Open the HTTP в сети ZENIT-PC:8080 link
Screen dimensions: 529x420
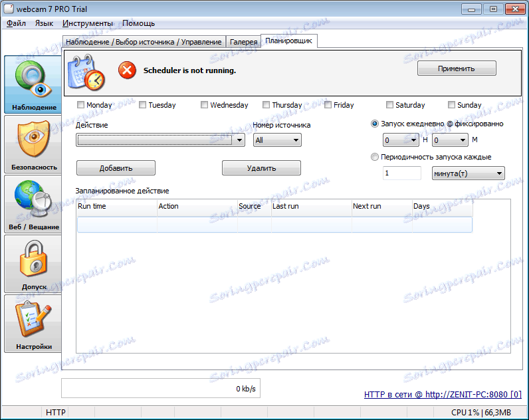(443, 394)
